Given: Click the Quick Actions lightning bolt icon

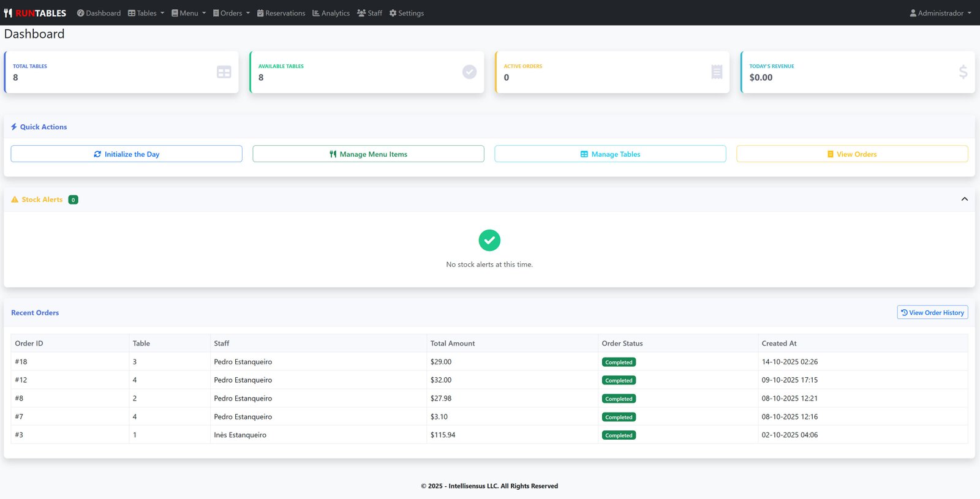Looking at the screenshot, I should 14,127.
